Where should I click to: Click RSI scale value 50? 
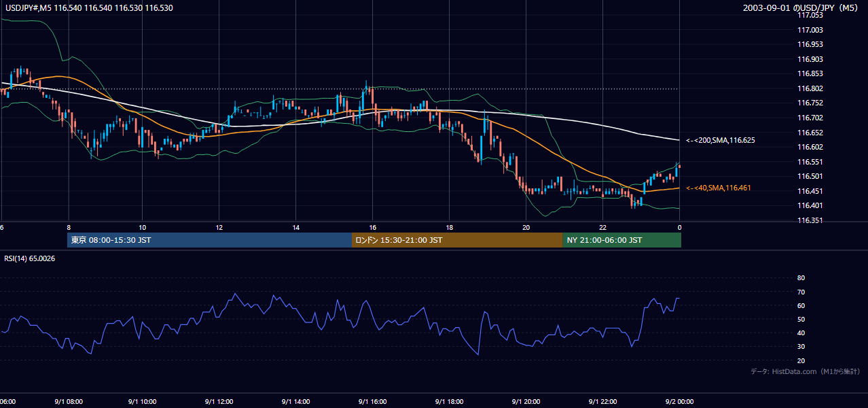[801, 319]
